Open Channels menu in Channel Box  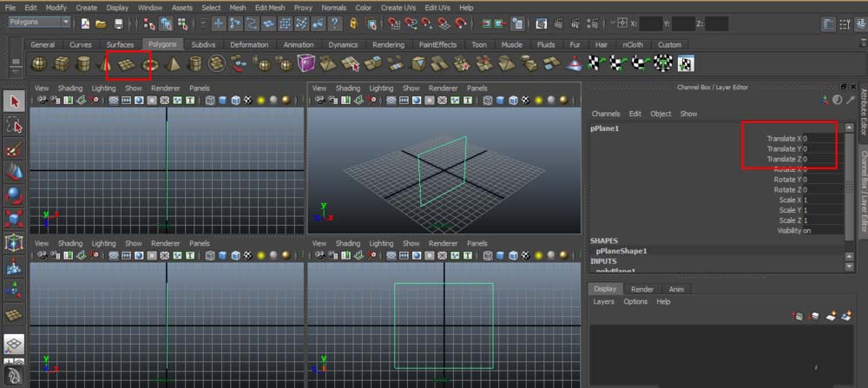point(606,114)
